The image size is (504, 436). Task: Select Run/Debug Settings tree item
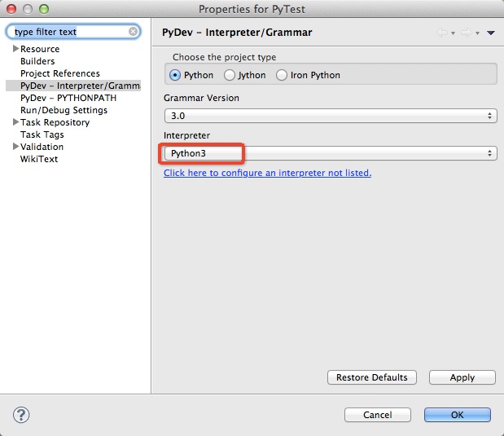[x=64, y=110]
